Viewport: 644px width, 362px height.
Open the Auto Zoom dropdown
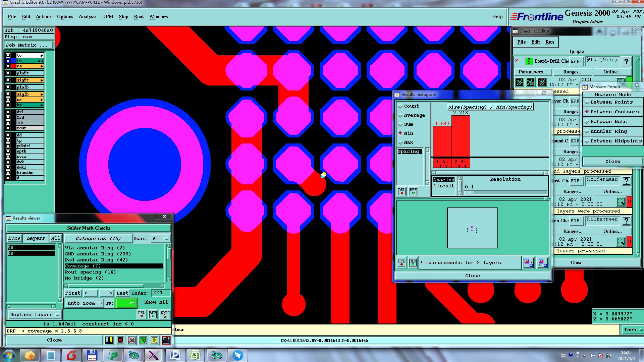coord(85,303)
